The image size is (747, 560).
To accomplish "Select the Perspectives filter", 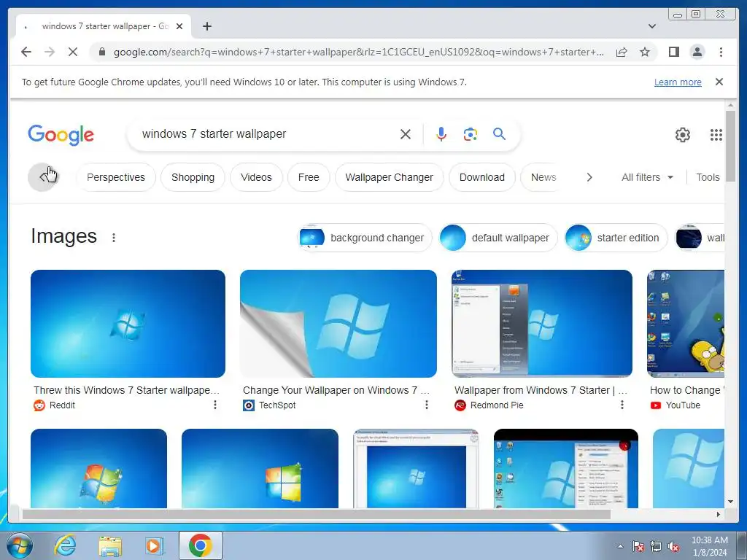I will [116, 177].
